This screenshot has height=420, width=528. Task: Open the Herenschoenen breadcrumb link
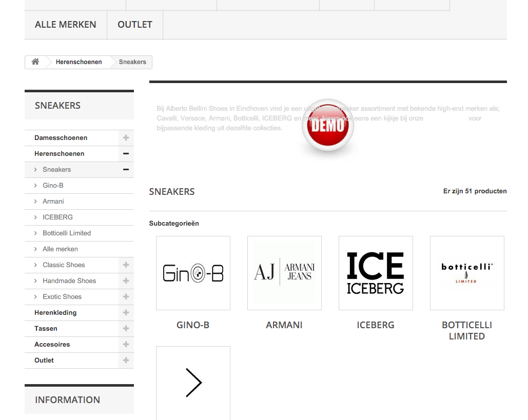(x=79, y=62)
